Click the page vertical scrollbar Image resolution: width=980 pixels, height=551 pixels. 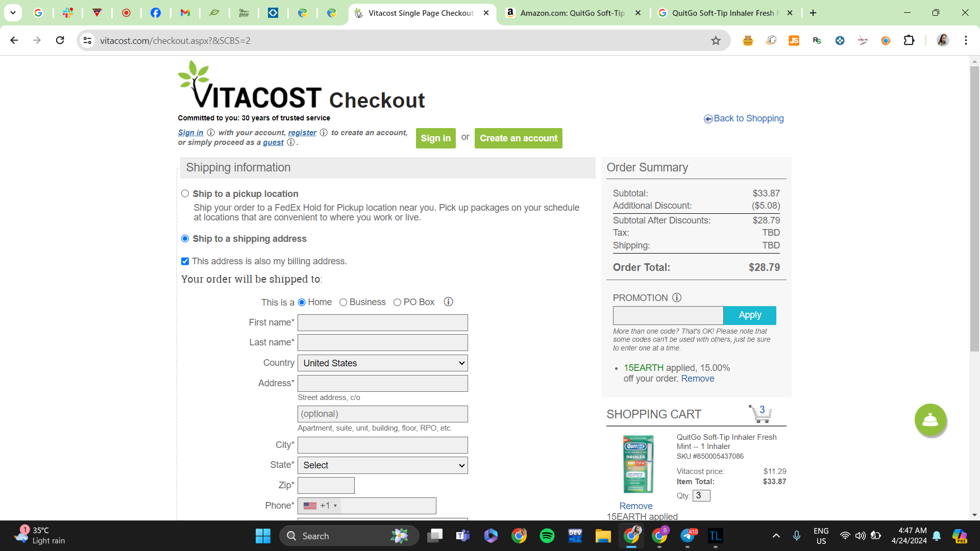[x=974, y=208]
